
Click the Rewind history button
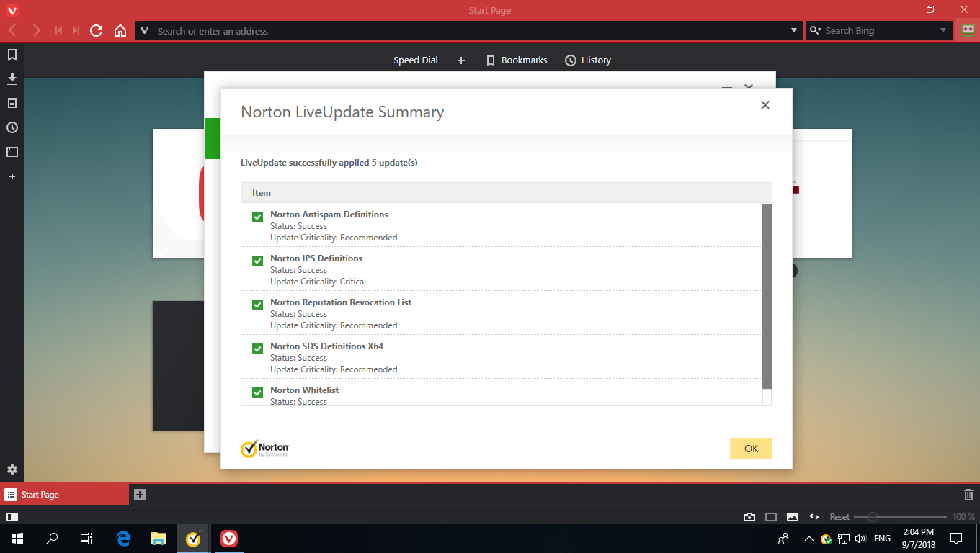[x=58, y=31]
